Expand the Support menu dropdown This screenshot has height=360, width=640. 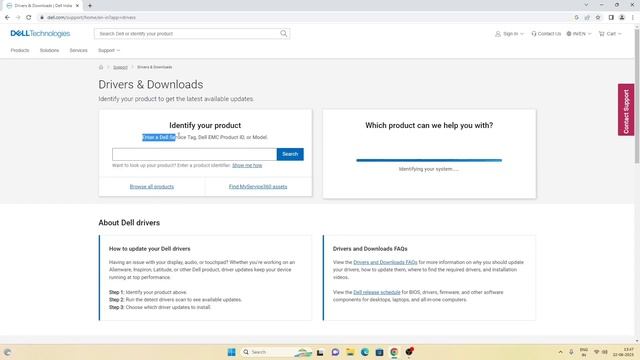click(109, 50)
